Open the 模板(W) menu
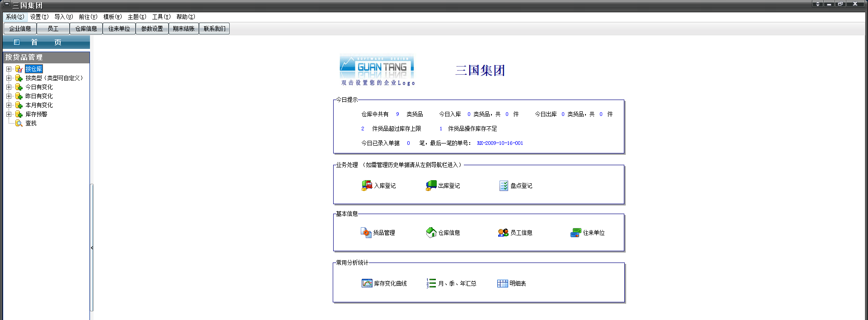868x320 pixels. [x=113, y=17]
